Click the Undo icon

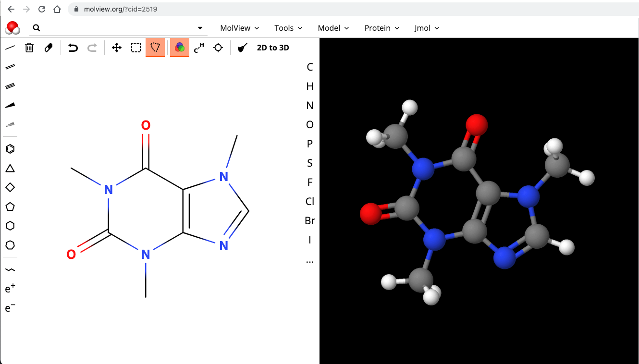(x=72, y=47)
